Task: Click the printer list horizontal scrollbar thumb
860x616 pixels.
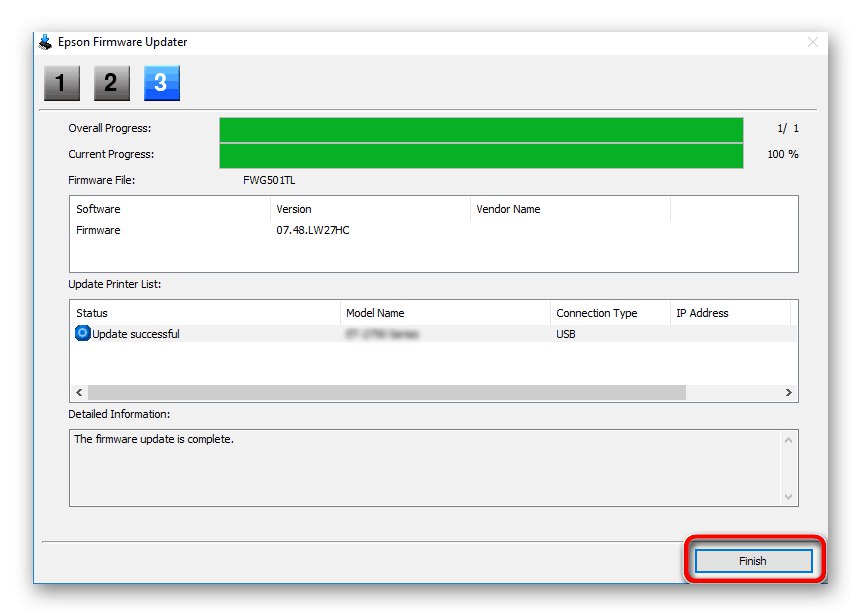Action: point(387,392)
